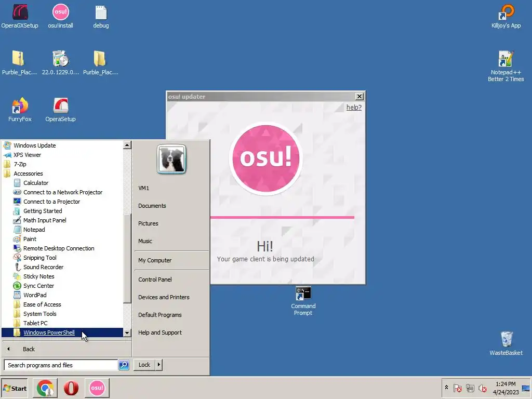Open Default Programs

171,315
